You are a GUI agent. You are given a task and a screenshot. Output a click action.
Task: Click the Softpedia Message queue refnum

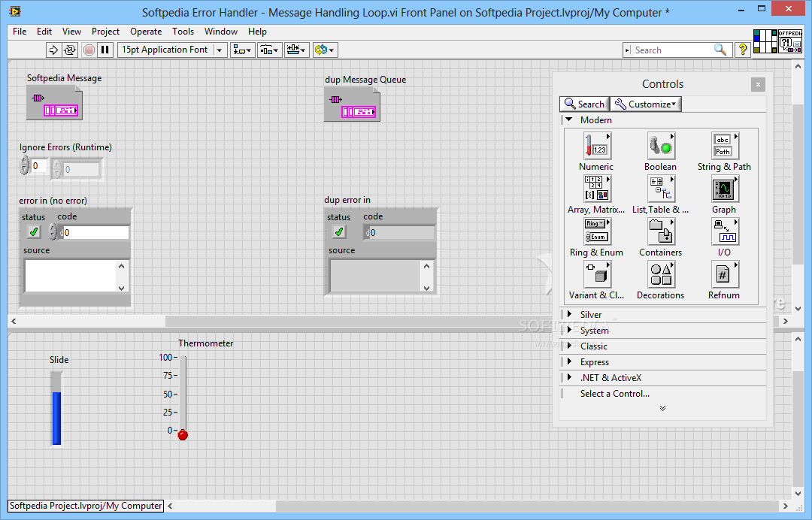pos(54,103)
